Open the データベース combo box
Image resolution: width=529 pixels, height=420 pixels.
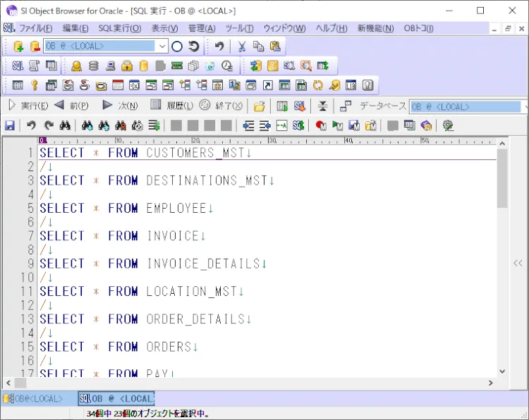click(x=467, y=107)
